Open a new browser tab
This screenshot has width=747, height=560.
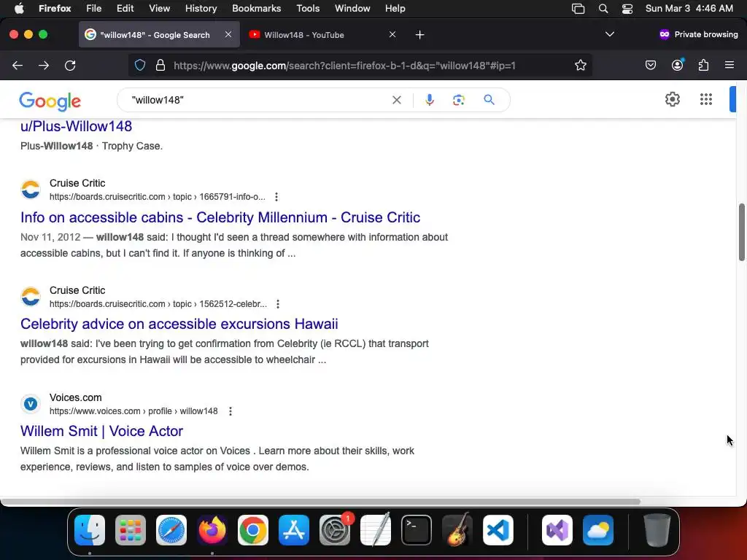point(419,35)
